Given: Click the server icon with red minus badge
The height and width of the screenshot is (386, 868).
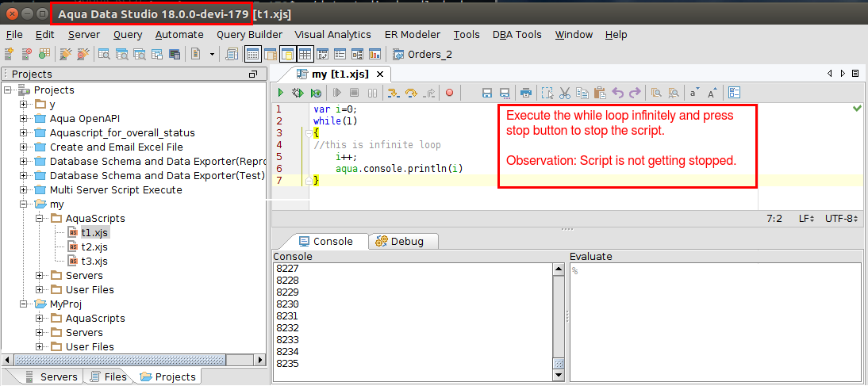Looking at the screenshot, I should [26, 54].
